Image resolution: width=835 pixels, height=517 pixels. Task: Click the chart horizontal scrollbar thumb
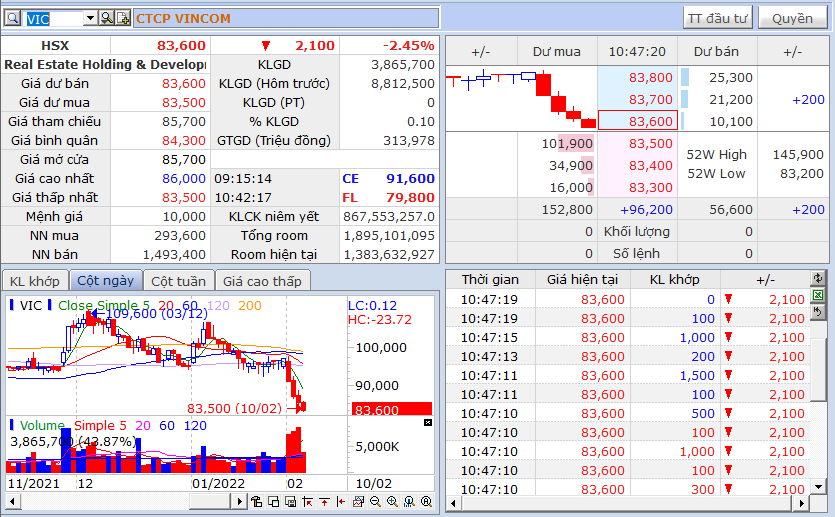210,501
